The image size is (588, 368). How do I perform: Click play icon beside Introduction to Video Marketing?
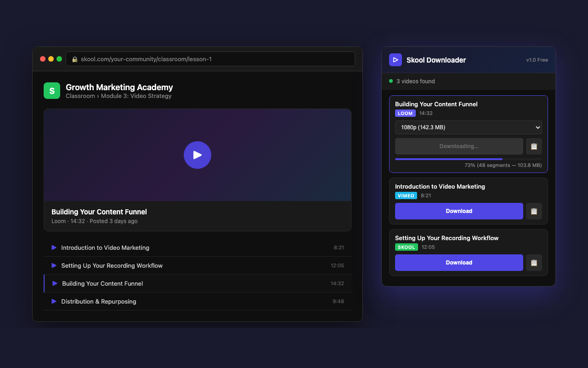(x=54, y=247)
